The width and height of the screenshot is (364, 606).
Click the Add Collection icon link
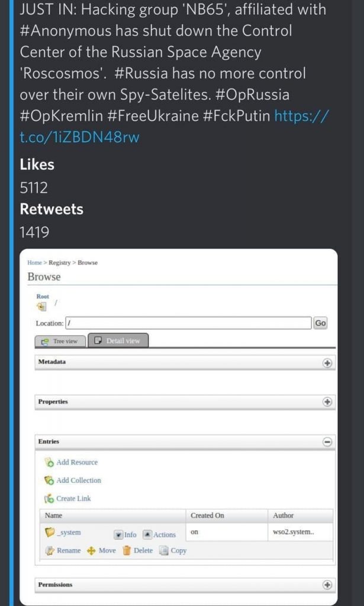(49, 481)
